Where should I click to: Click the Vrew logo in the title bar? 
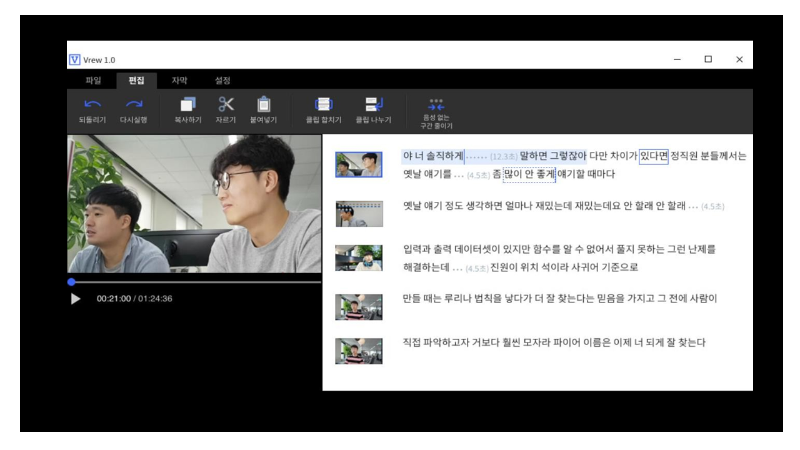tap(74, 60)
